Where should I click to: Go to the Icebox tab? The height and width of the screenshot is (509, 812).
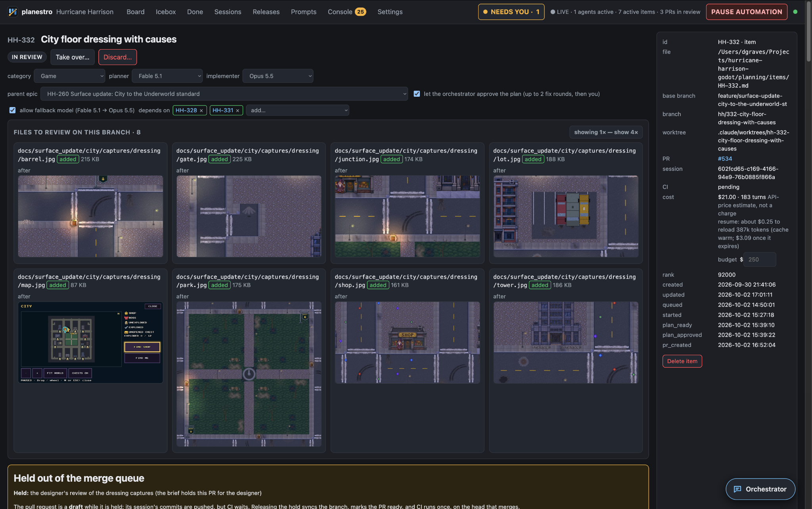166,12
